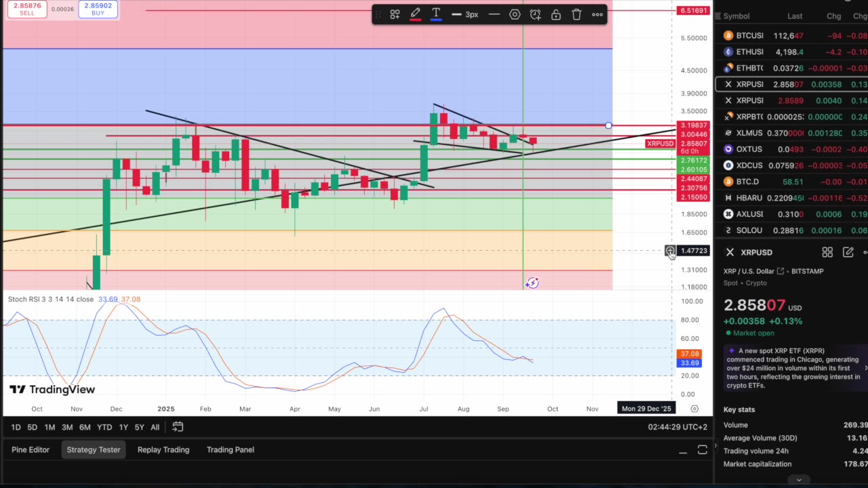Open the Trading Panel tab
This screenshot has width=868, height=488.
coord(231,449)
